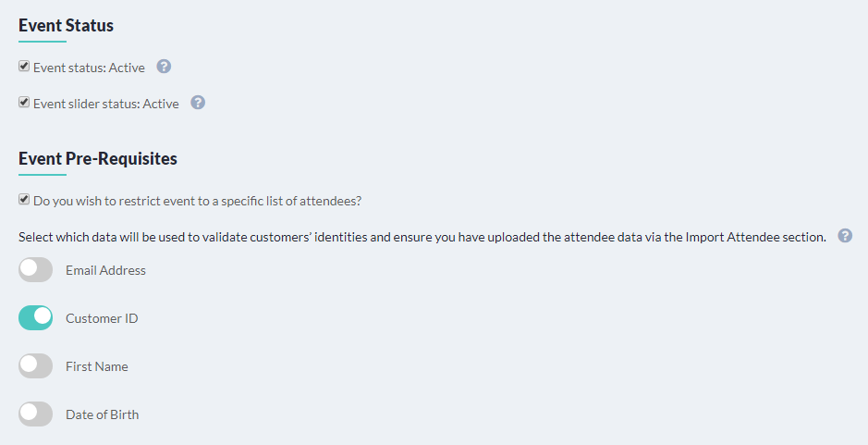Click the Customer ID label text
Viewport: 868px width, 445px height.
102,318
